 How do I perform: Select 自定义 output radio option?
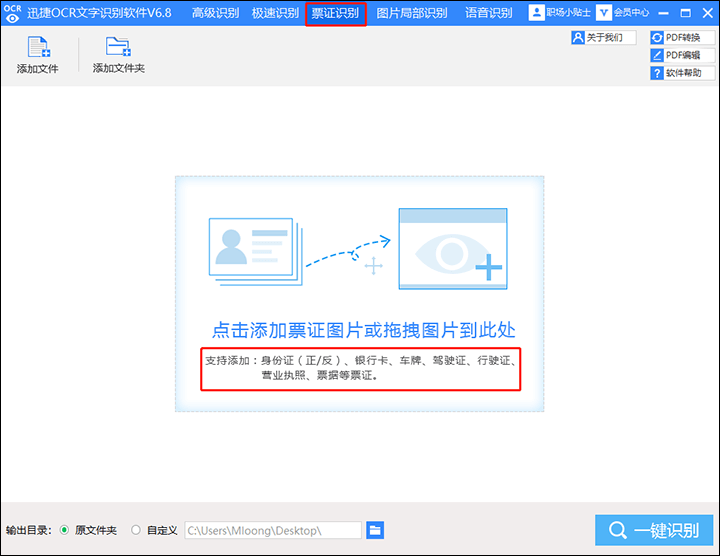pyautogui.click(x=136, y=530)
